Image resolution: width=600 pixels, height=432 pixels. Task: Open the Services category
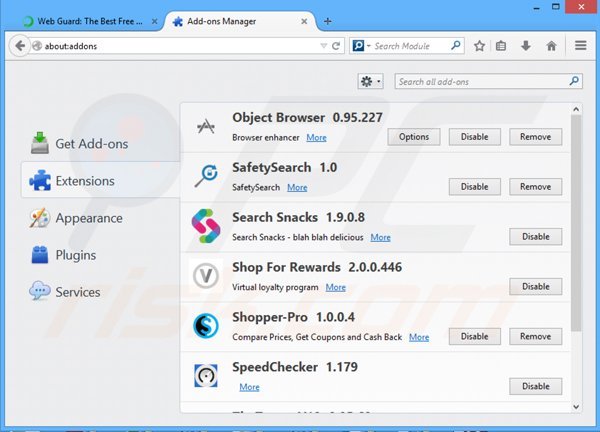point(65,292)
